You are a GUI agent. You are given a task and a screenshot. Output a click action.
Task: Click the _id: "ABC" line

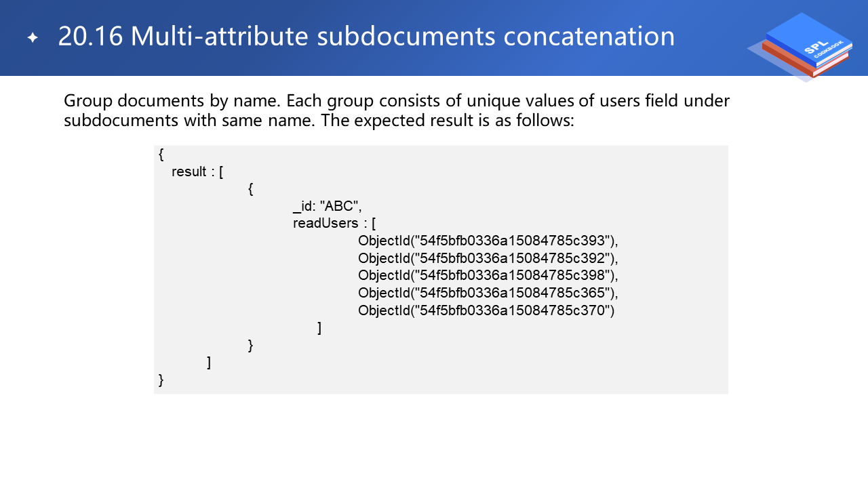click(x=332, y=206)
